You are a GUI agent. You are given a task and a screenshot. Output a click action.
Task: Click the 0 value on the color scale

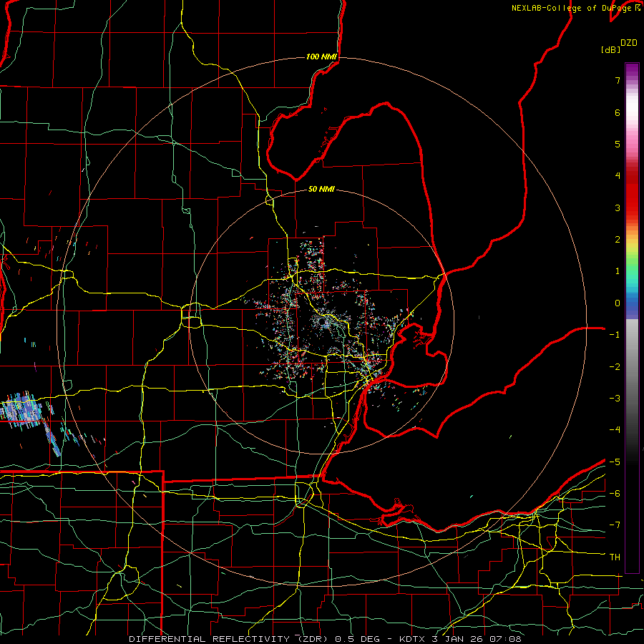click(618, 303)
